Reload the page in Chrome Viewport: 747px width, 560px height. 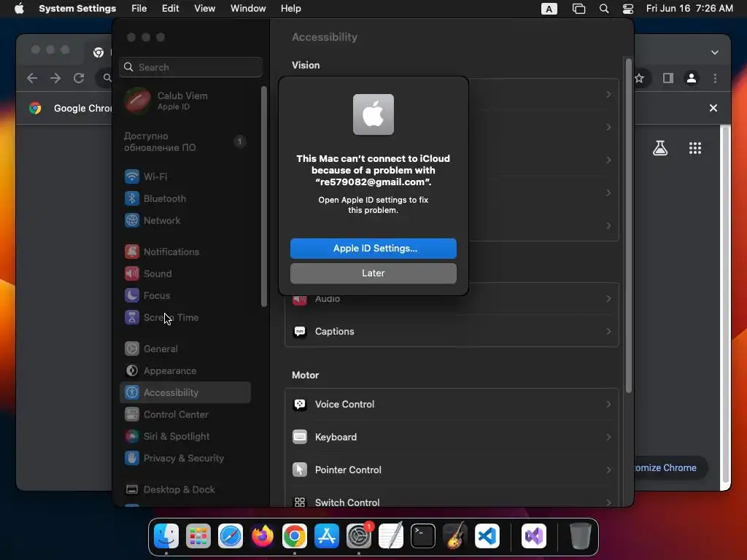(79, 78)
